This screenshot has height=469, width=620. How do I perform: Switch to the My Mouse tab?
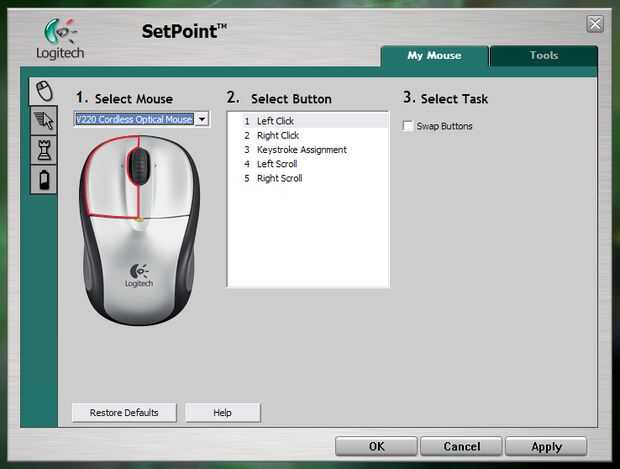[435, 55]
